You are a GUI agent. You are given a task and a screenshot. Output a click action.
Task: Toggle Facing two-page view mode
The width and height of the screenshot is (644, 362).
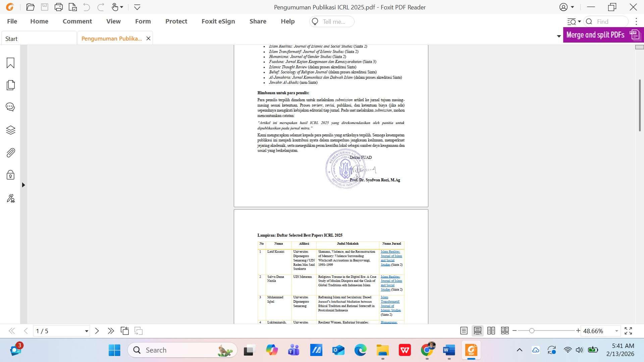point(491,331)
